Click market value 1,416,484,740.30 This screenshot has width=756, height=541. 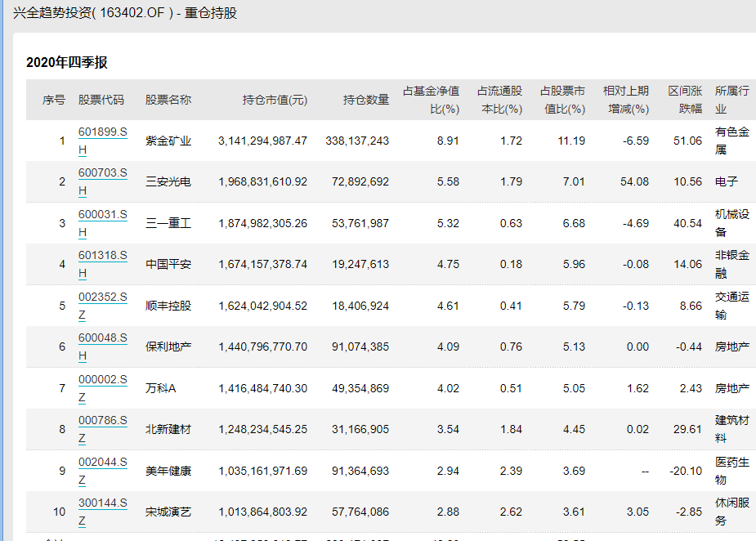263,388
